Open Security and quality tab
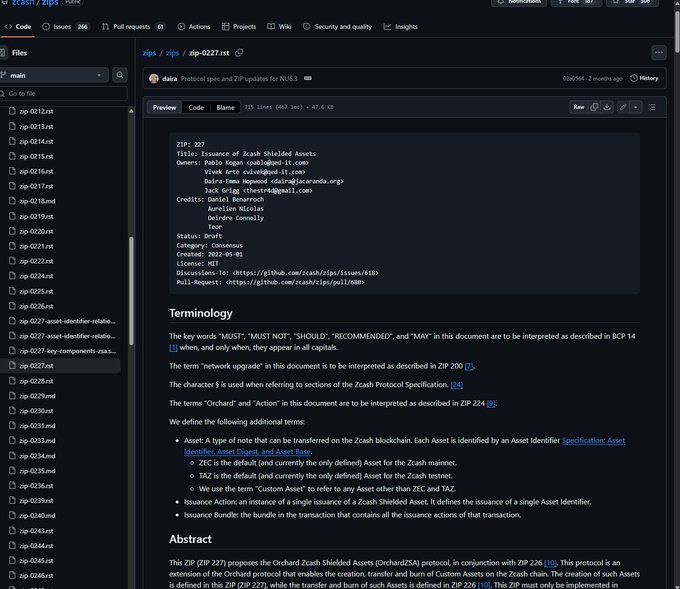Screen dimensions: 680x589 pyautogui.click(x=337, y=26)
